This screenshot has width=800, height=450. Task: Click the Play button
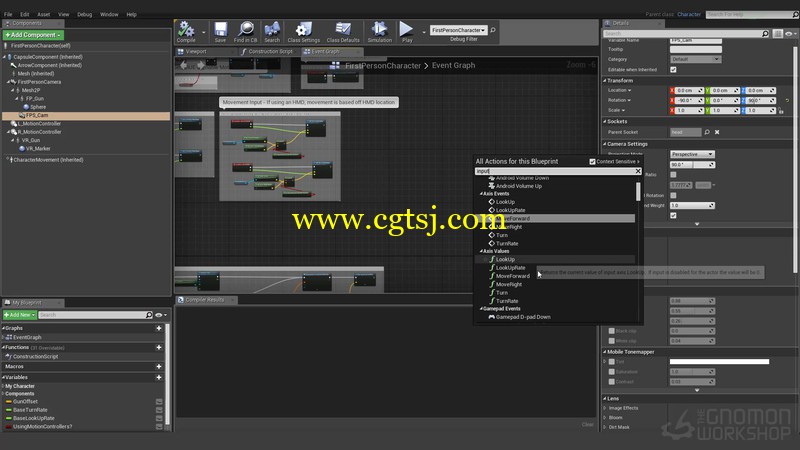click(x=407, y=32)
